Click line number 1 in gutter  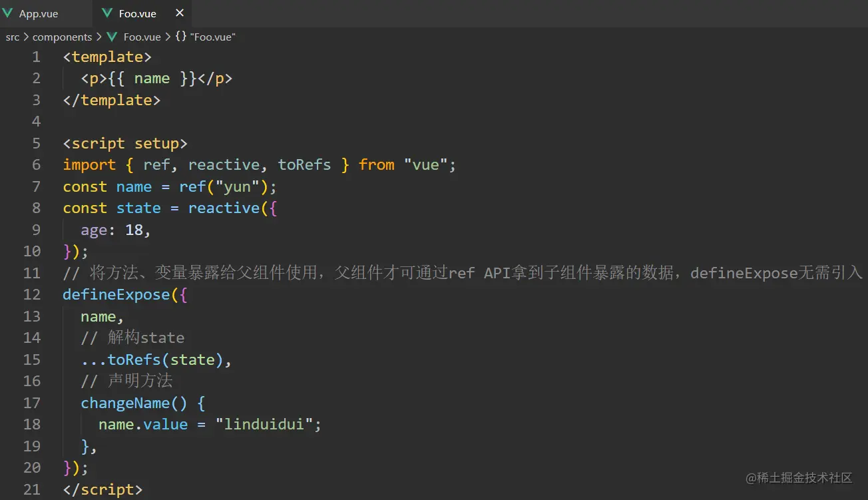coord(36,57)
